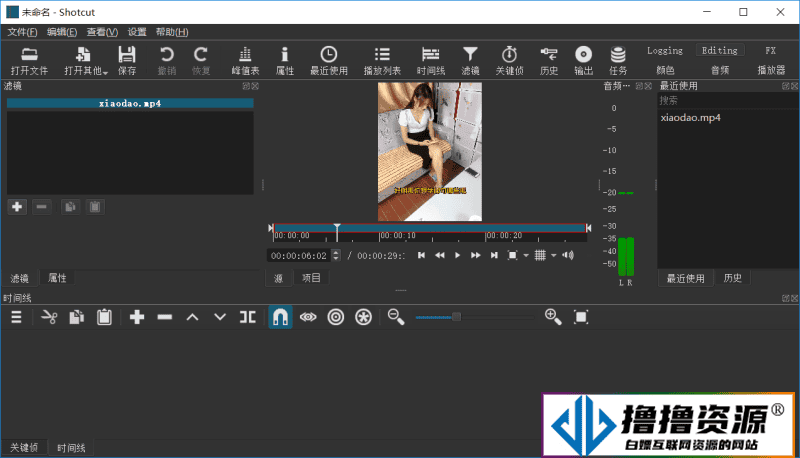Click the current timecode field 00:00:06:02

click(x=299, y=256)
